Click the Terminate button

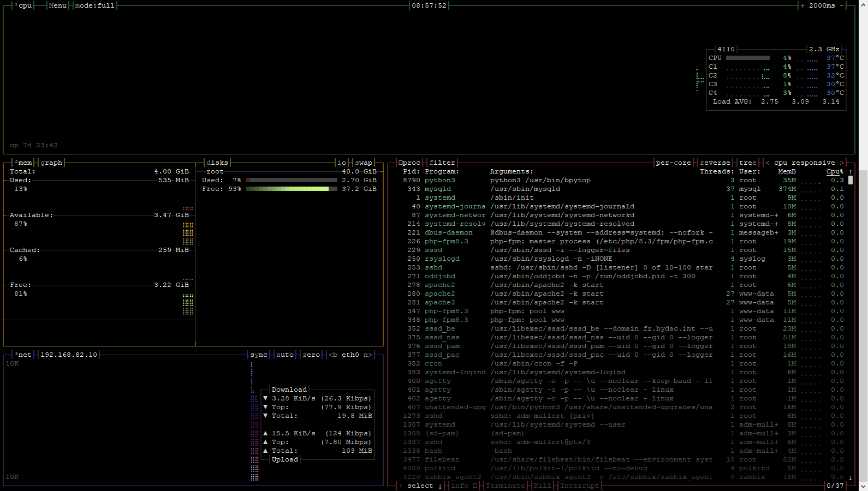pyautogui.click(x=506, y=486)
